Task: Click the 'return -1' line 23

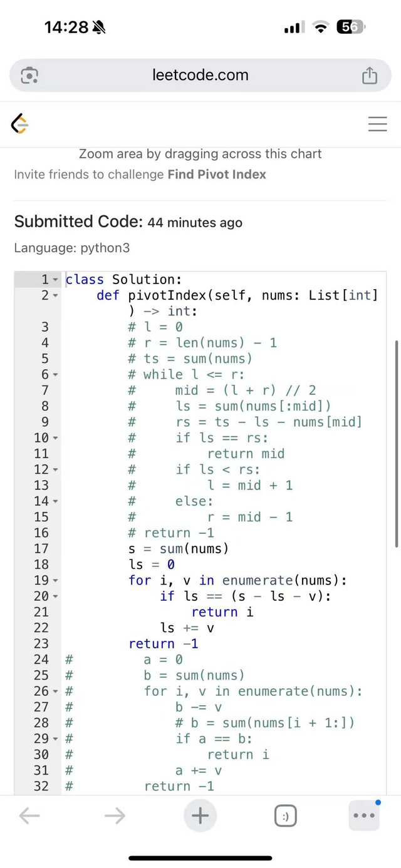Action: (x=164, y=643)
